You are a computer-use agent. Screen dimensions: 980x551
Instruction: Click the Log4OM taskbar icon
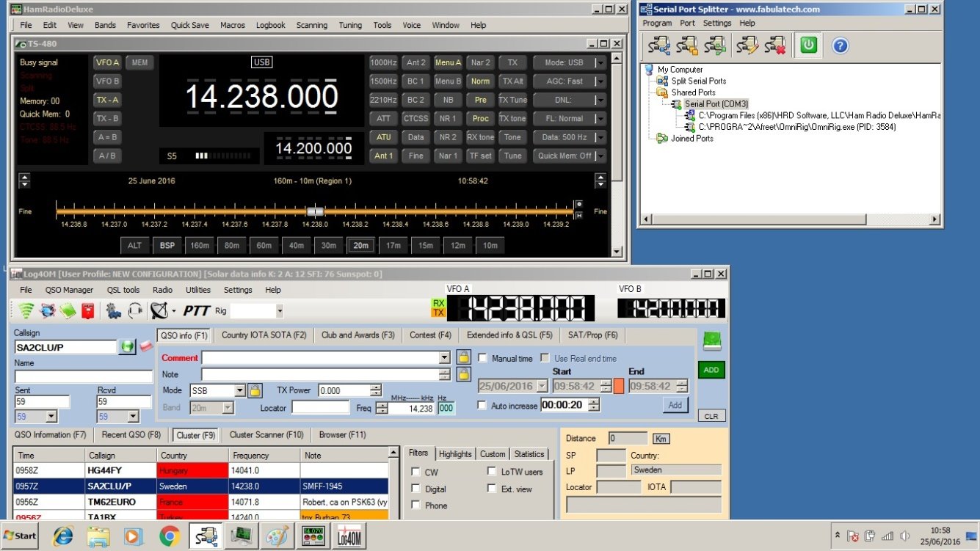coord(349,536)
